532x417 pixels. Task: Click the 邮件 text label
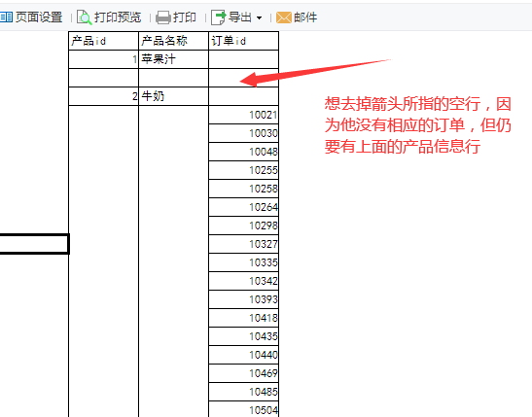click(x=305, y=17)
